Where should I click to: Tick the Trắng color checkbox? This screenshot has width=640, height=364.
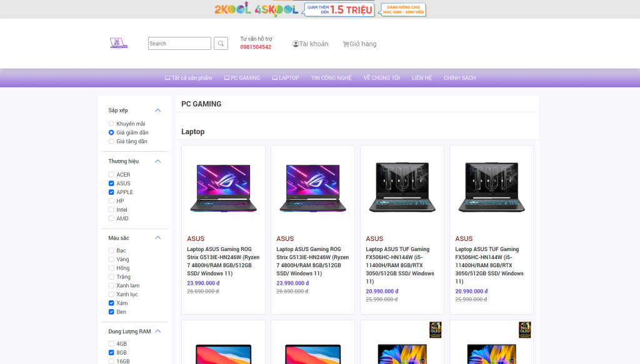click(x=111, y=277)
